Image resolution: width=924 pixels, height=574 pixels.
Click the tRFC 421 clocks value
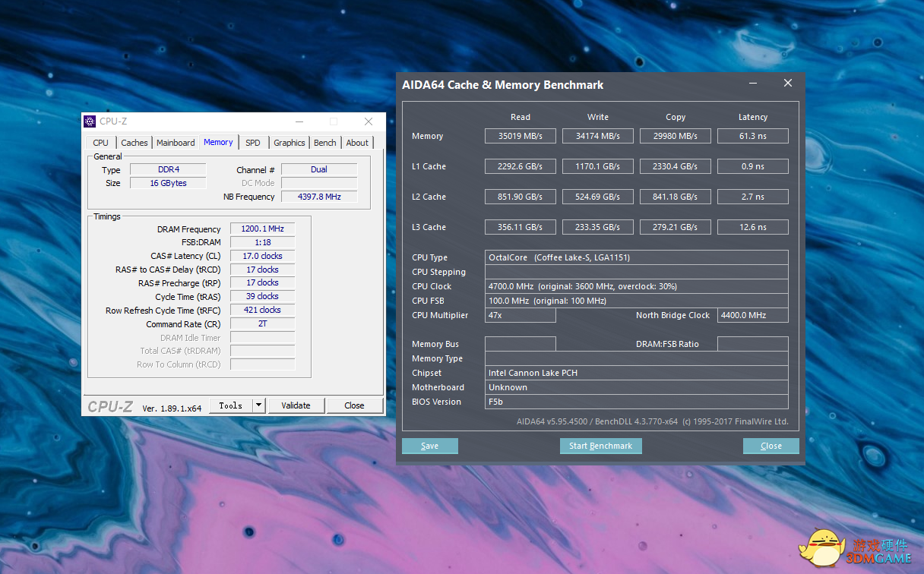point(262,310)
